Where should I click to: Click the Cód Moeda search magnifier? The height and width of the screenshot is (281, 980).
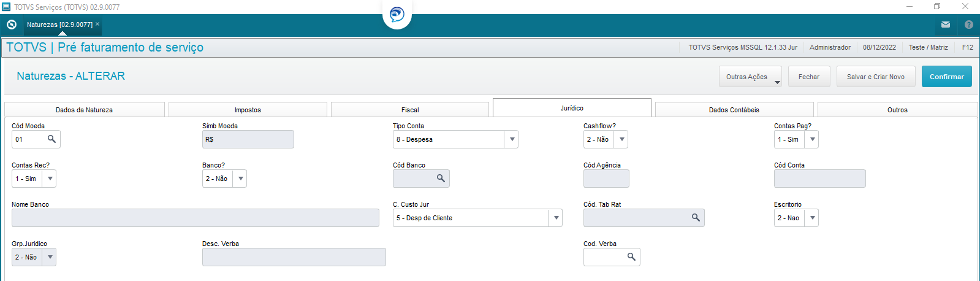pyautogui.click(x=52, y=139)
